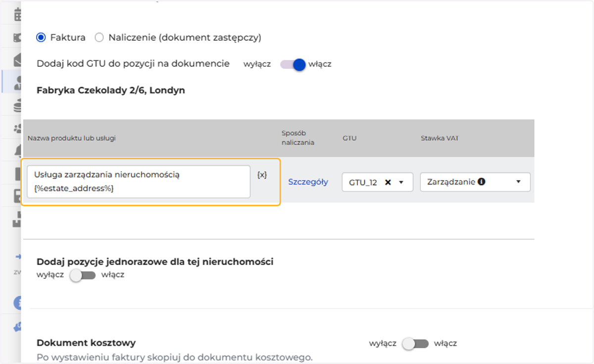Select Naliczenie (dokument zastępczy) option

[99, 37]
